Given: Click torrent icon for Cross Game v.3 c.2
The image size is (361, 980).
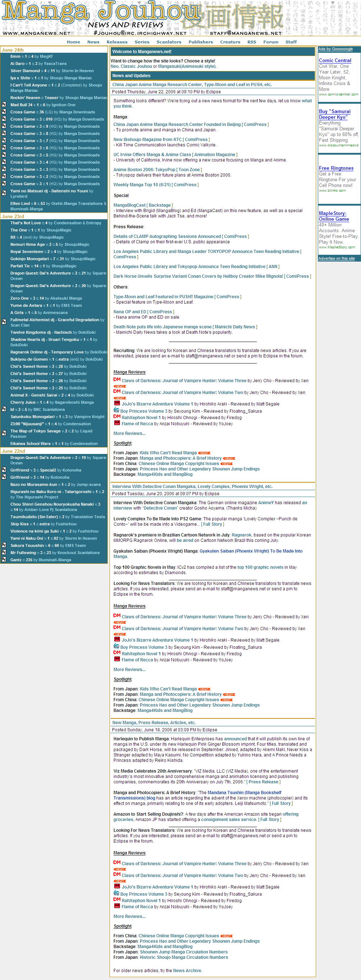Looking at the screenshot, I should point(4,177).
